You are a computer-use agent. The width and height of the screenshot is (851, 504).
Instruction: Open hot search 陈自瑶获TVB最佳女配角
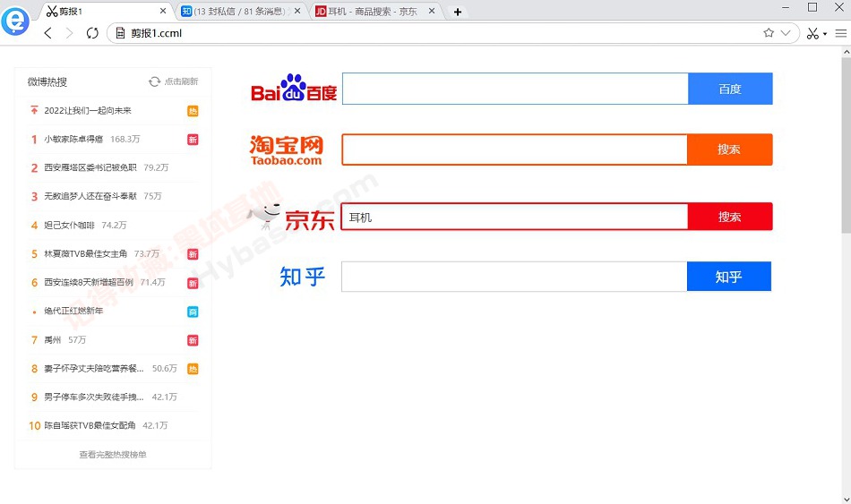pos(90,426)
